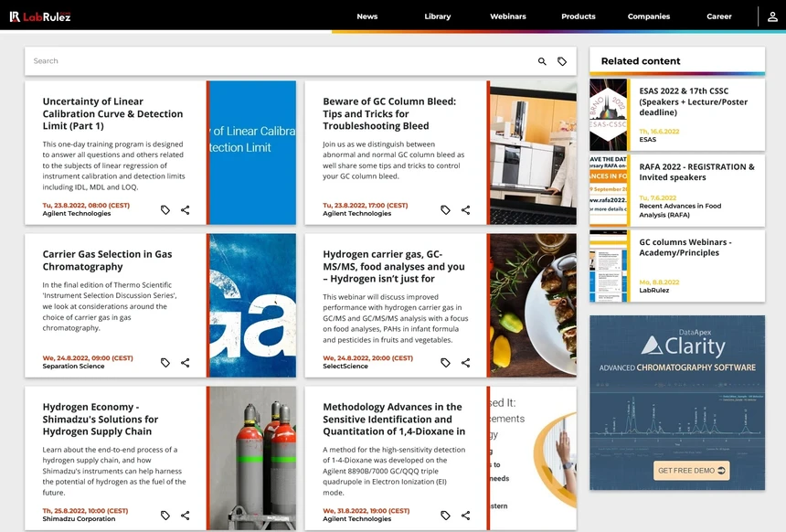The width and height of the screenshot is (786, 532).
Task: Open Methodology Advances in Sensitive Identification title
Action: [394, 420]
